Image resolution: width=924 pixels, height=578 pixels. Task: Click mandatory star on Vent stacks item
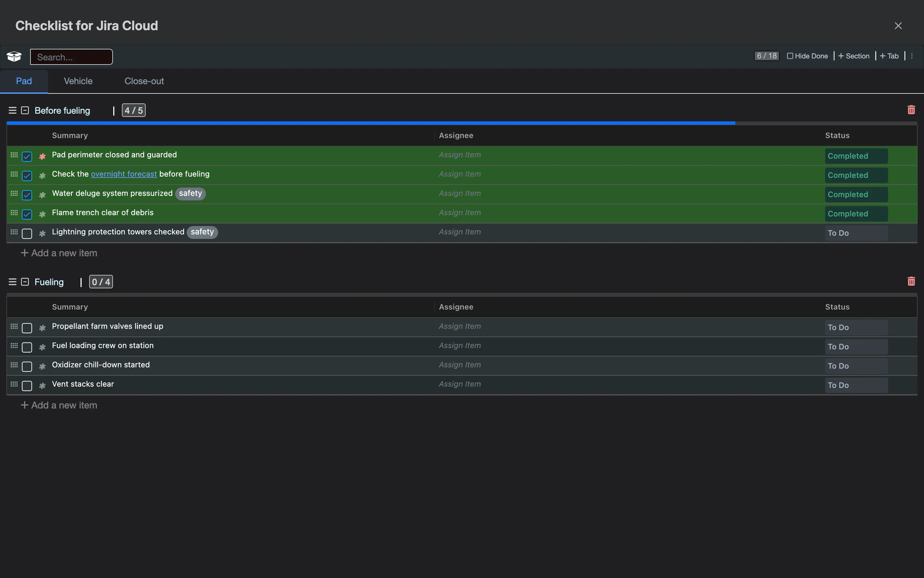pos(42,385)
